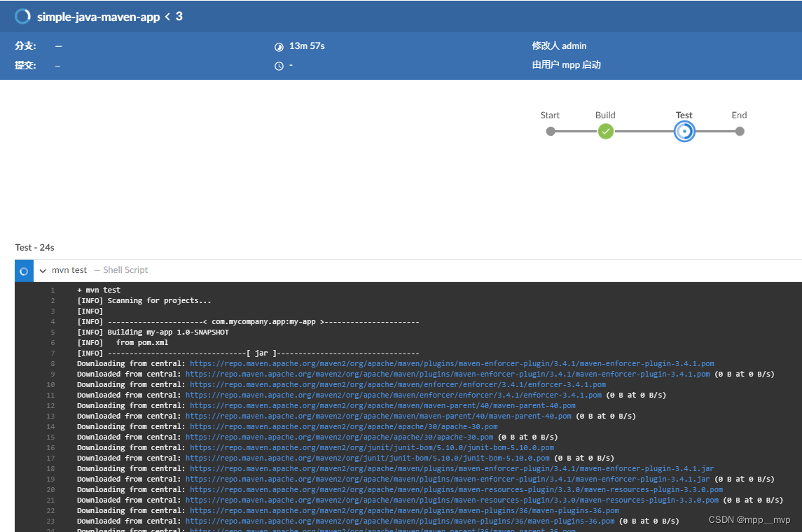Open downloaded maven-plugins-36.pom link on line 23
Image resolution: width=802 pixels, height=532 pixels.
400,521
